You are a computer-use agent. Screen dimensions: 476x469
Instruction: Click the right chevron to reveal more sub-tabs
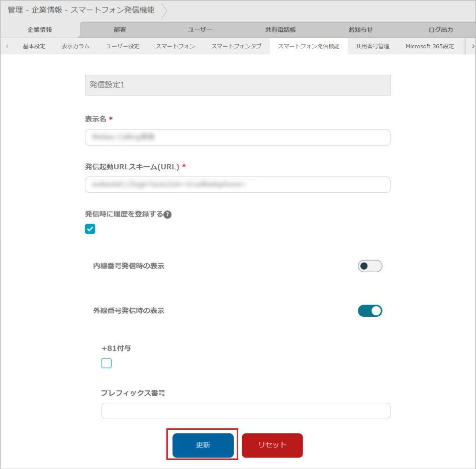471,46
